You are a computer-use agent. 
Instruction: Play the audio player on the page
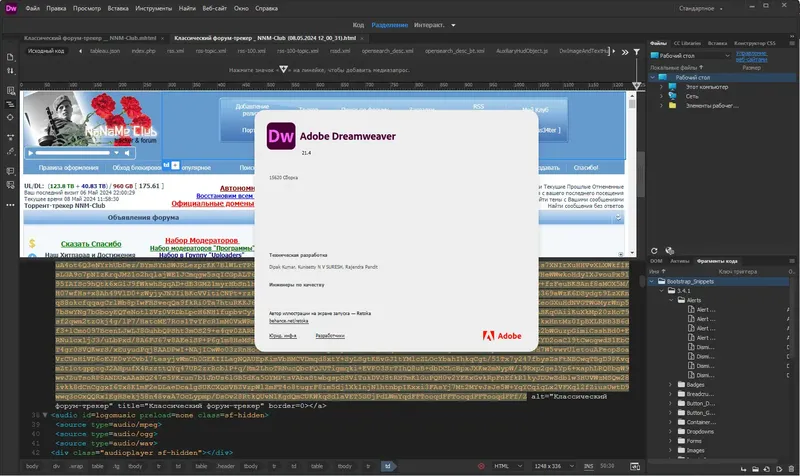click(x=30, y=153)
